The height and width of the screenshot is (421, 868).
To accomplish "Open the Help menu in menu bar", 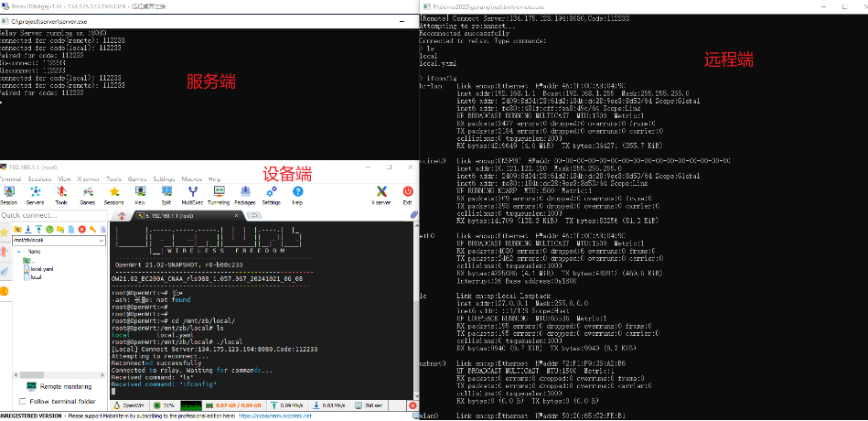I will pyautogui.click(x=215, y=179).
